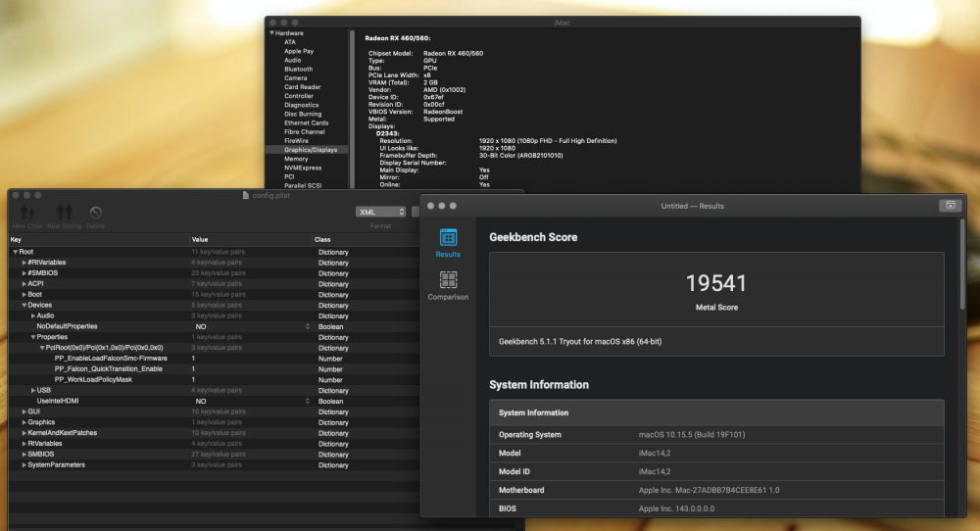Expand the SystemParameters node

[24, 464]
